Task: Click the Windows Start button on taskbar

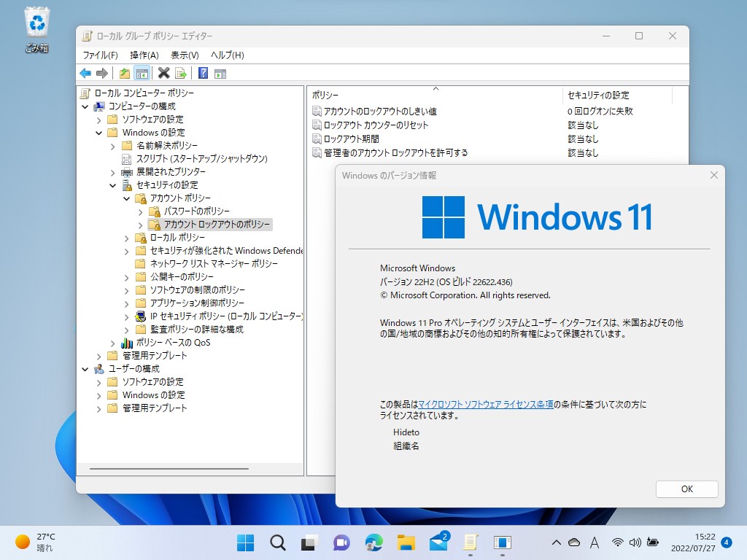Action: (245, 542)
